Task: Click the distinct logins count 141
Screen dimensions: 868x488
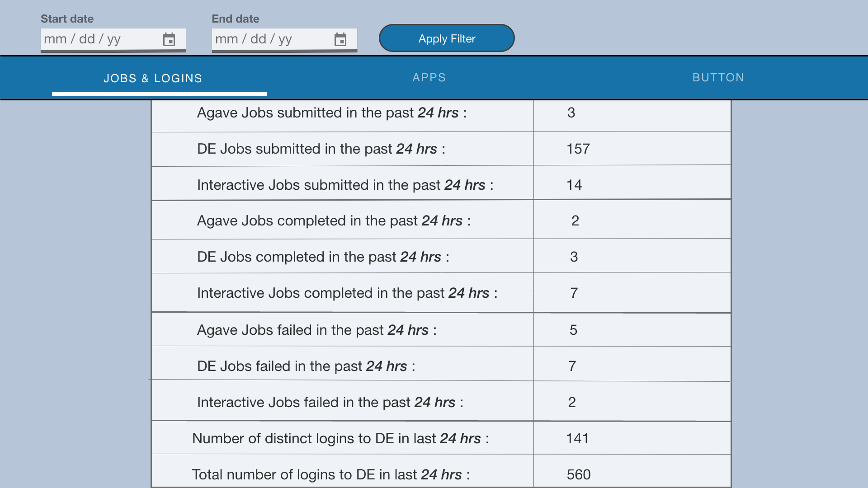Action: pyautogui.click(x=577, y=439)
